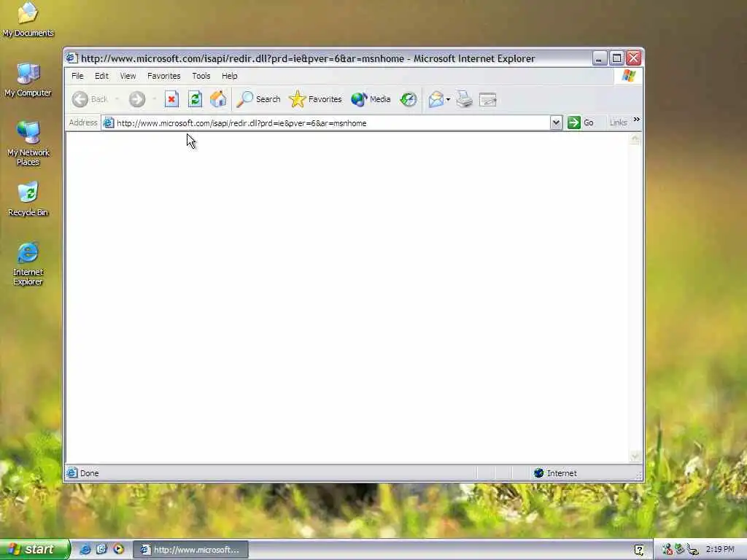Stop page loading with red X icon
This screenshot has width=747, height=560.
pyautogui.click(x=171, y=99)
